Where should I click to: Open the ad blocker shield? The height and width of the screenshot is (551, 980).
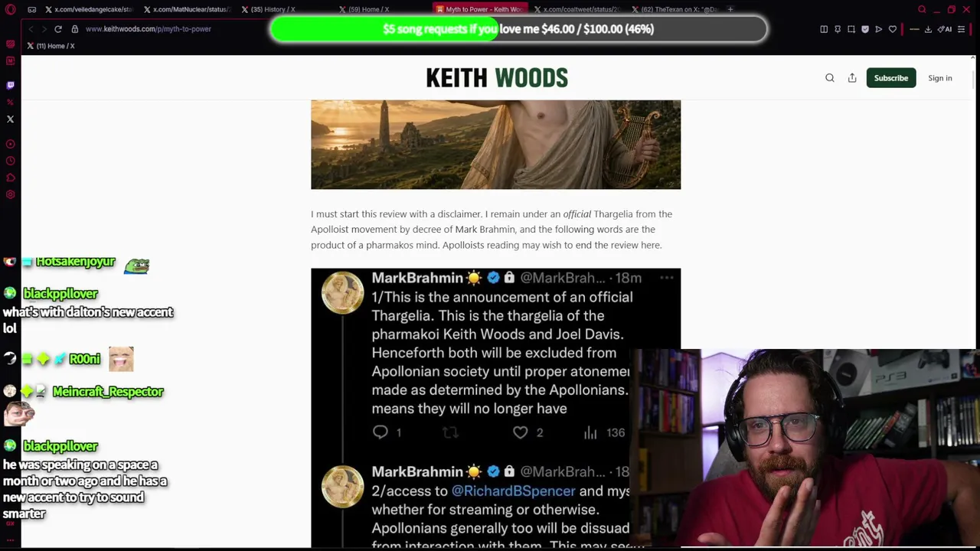(865, 29)
